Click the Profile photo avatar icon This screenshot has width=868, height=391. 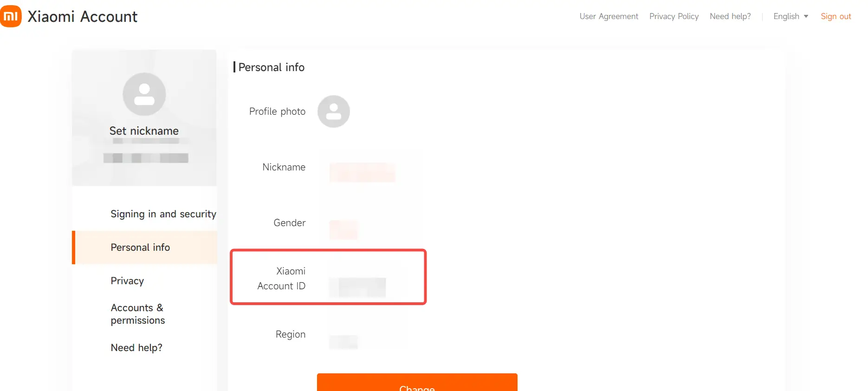pyautogui.click(x=333, y=111)
